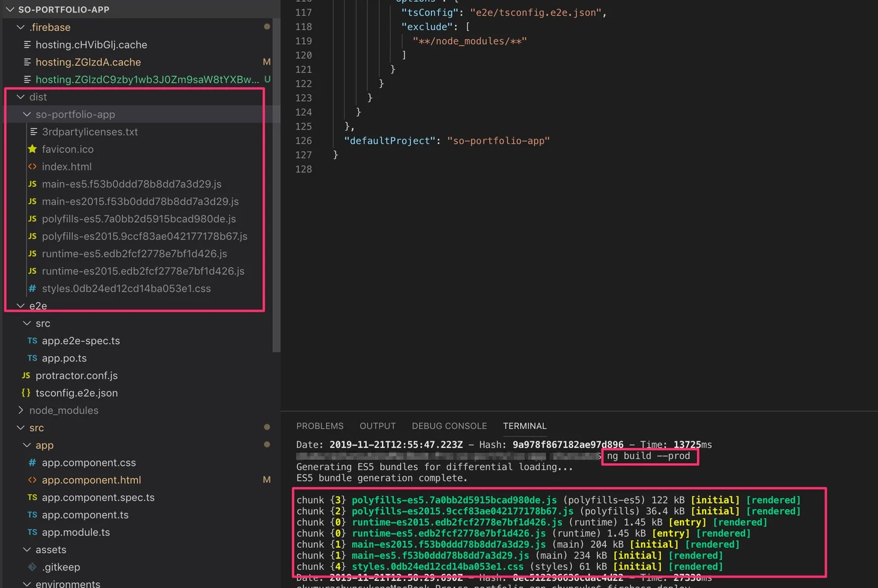Switch to the OUTPUT tab
The image size is (878, 588).
[x=378, y=426]
